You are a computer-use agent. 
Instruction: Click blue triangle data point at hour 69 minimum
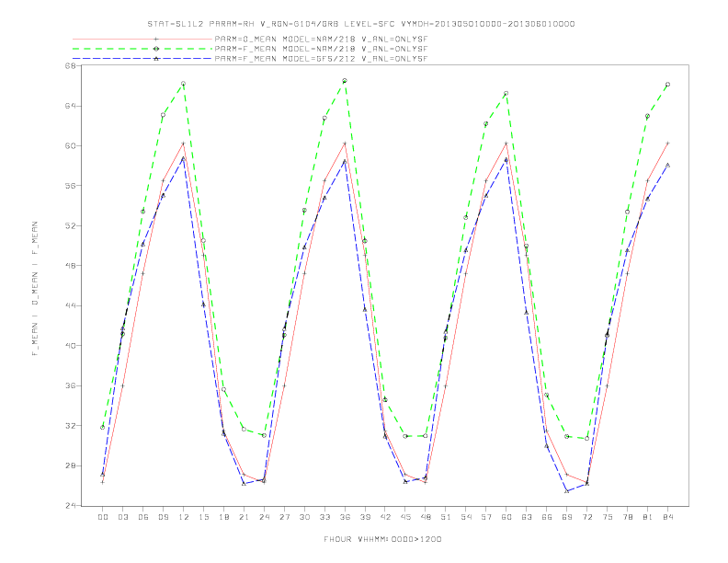click(567, 491)
